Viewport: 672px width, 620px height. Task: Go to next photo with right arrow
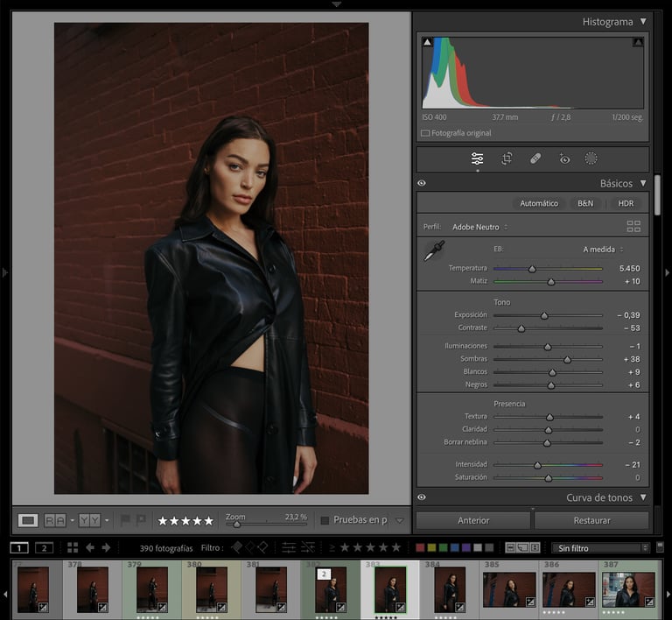point(106,547)
